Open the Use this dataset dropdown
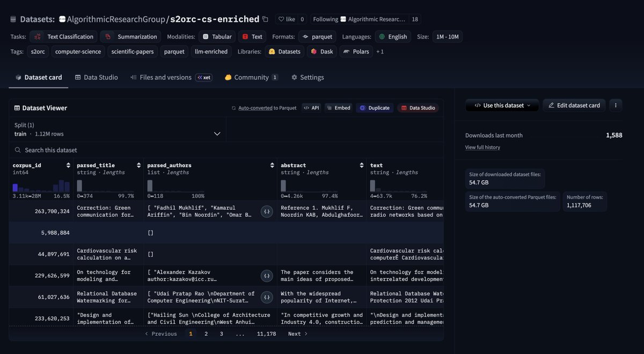Viewport: 644px width, 354px height. (502, 105)
